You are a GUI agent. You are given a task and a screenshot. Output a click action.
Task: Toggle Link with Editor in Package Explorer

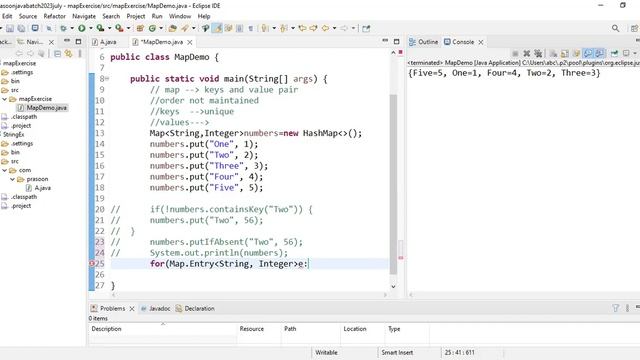pos(69,53)
